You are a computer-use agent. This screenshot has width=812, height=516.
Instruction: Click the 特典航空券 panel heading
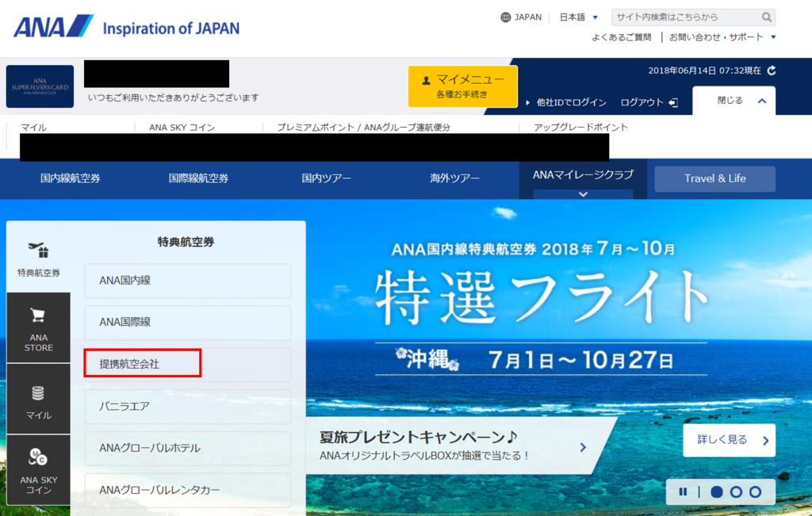click(x=186, y=242)
